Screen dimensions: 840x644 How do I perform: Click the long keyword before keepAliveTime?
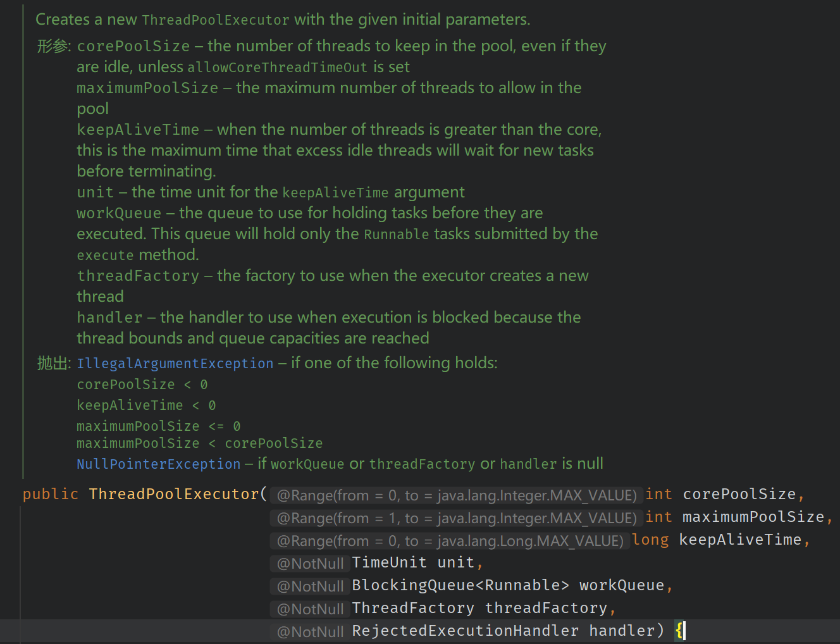[650, 540]
